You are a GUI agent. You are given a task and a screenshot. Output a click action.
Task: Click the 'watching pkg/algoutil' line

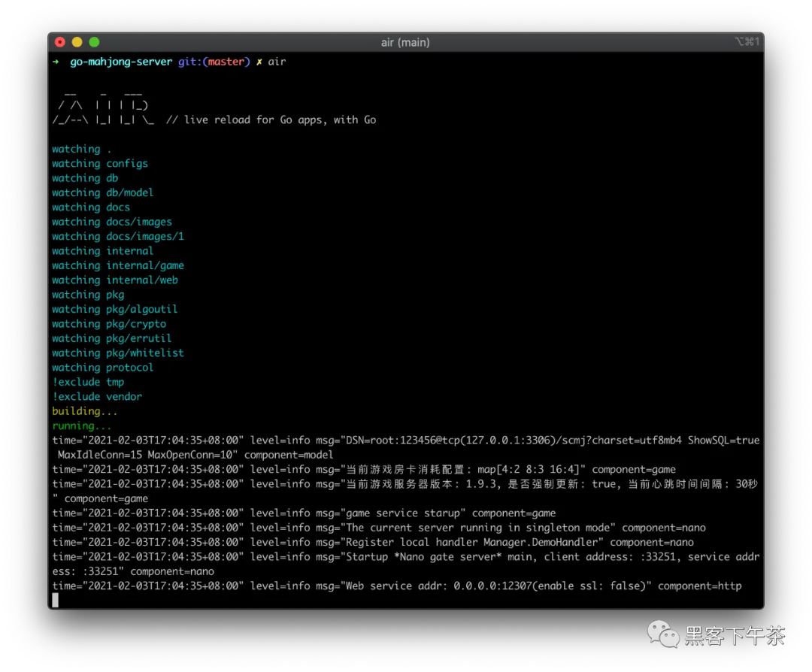pos(115,309)
